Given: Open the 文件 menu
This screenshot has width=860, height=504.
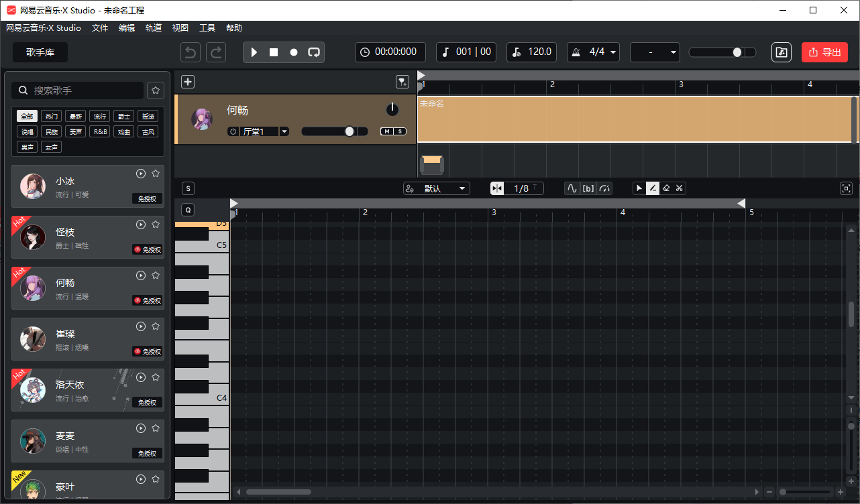Looking at the screenshot, I should [100, 27].
